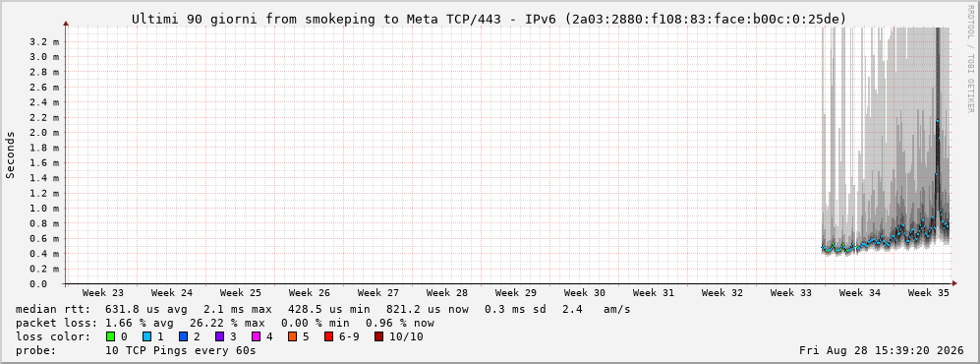Click the Seconds y-axis title
The width and height of the screenshot is (980, 364).
tap(11, 155)
